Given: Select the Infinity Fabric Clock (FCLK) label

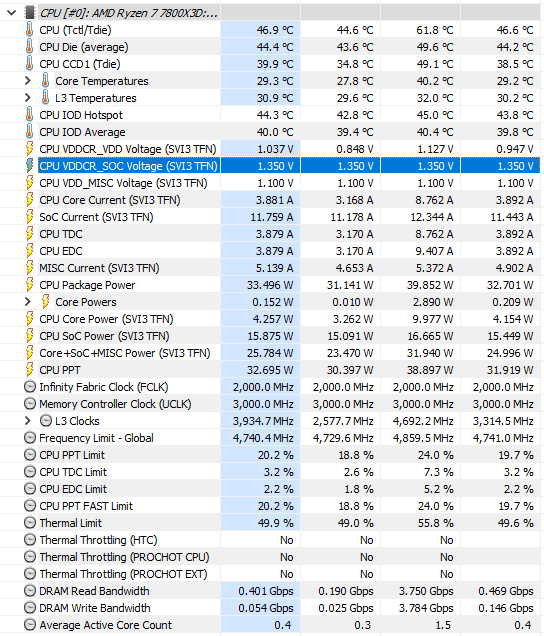Looking at the screenshot, I should click(x=103, y=387).
